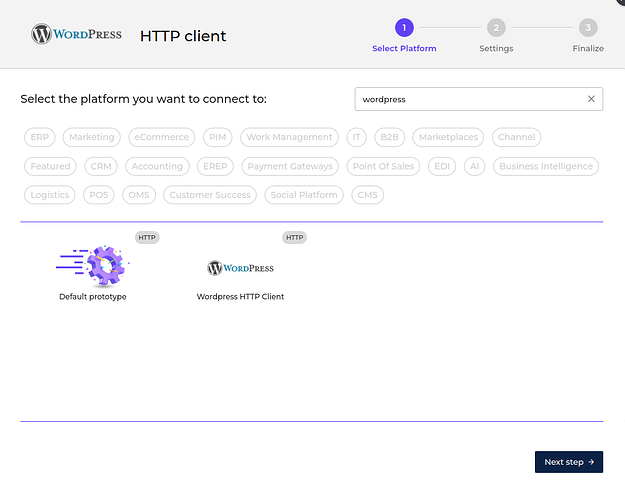
Task: Filter by CRM category
Action: [x=101, y=166]
